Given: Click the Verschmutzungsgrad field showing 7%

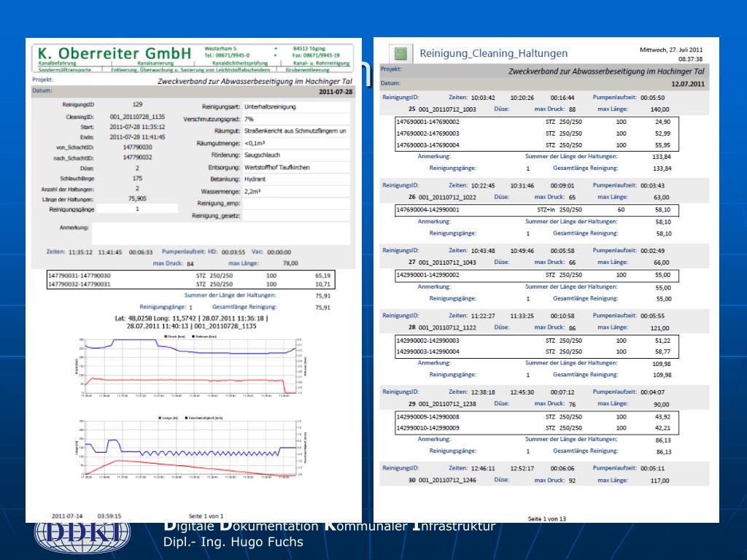Looking at the screenshot, I should point(296,119).
